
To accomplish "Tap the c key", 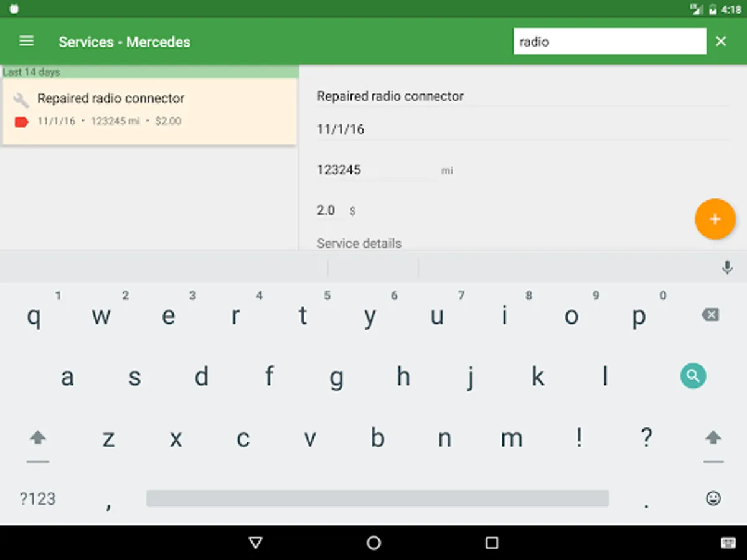I will click(243, 438).
